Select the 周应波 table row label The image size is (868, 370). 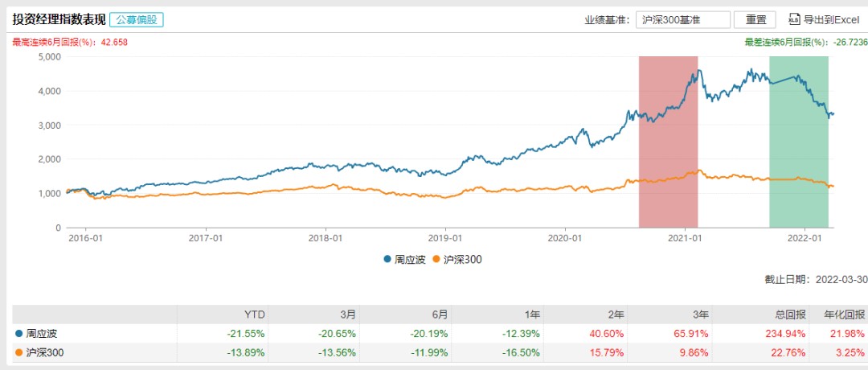tap(43, 334)
